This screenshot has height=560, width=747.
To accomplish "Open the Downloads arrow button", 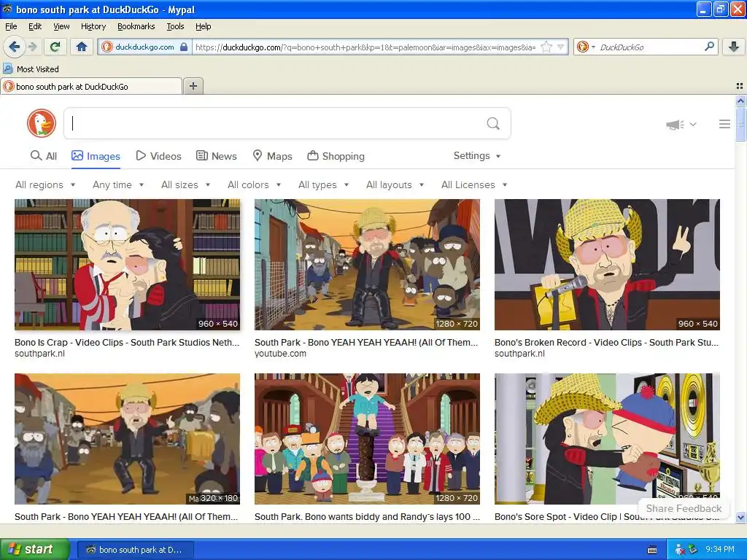I will 734,47.
